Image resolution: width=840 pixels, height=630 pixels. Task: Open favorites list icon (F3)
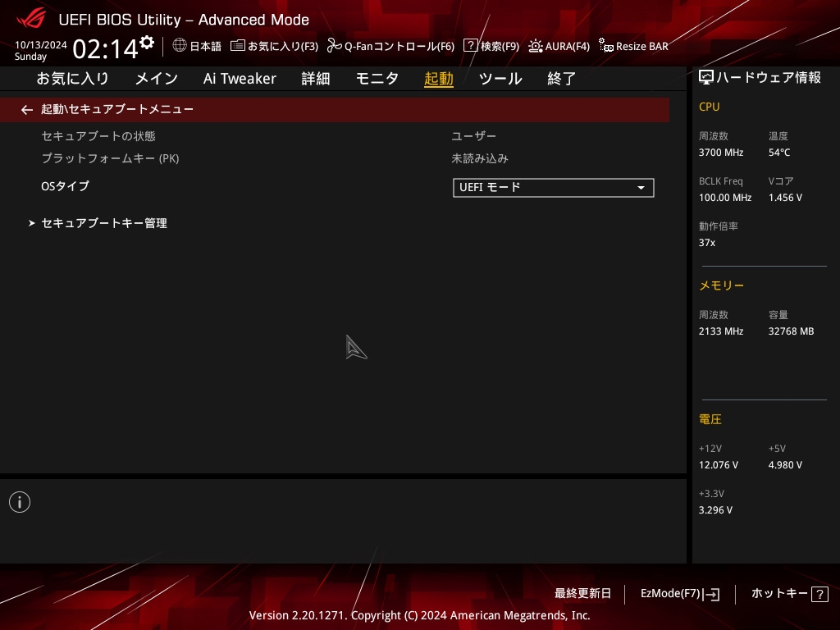pos(238,46)
